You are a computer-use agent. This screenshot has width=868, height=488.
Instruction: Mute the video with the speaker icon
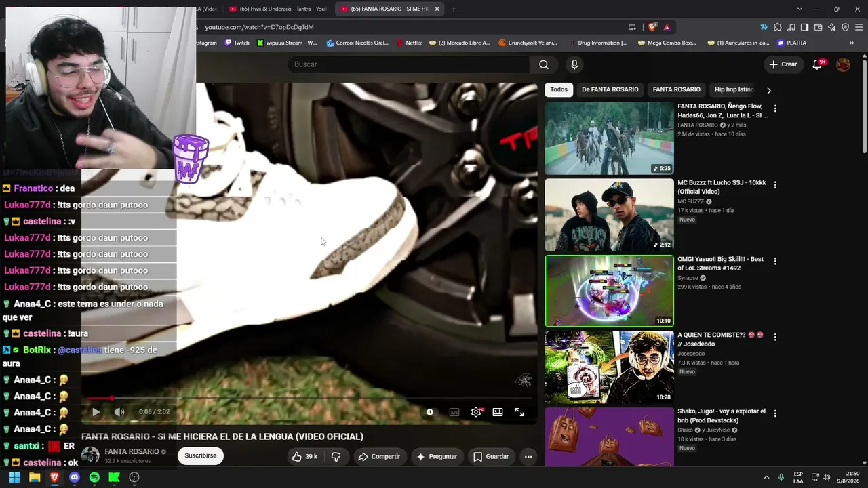[x=119, y=412]
